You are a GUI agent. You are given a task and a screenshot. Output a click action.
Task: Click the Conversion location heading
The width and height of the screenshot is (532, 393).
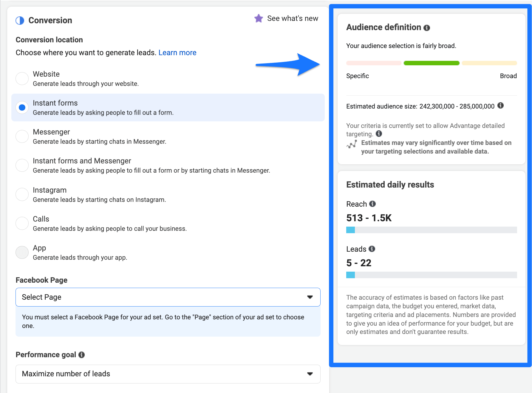(49, 40)
